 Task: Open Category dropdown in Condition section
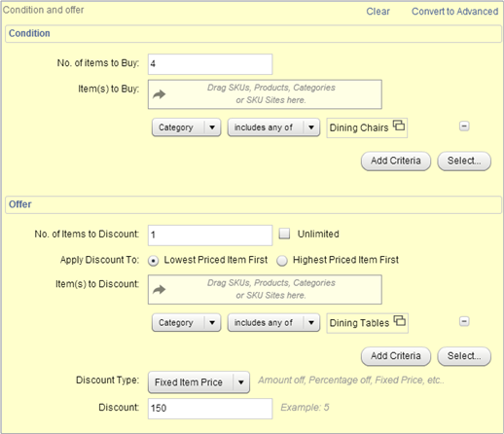[x=187, y=127]
